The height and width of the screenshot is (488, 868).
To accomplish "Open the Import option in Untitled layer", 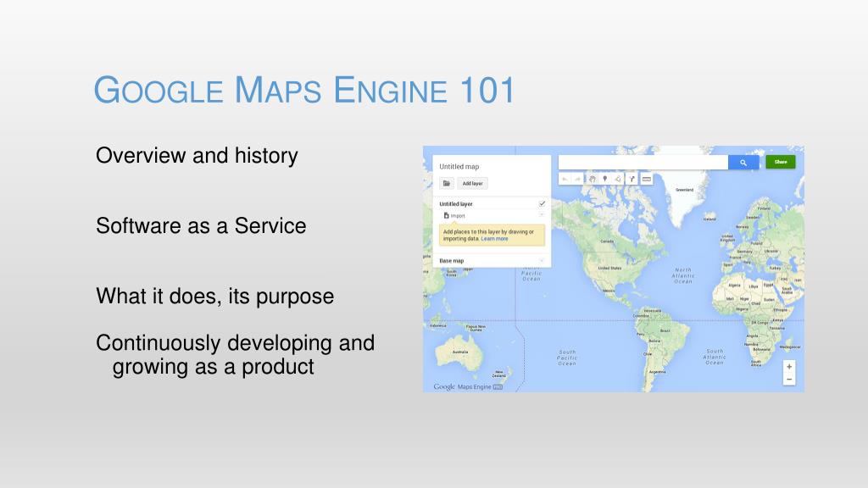I will (458, 216).
